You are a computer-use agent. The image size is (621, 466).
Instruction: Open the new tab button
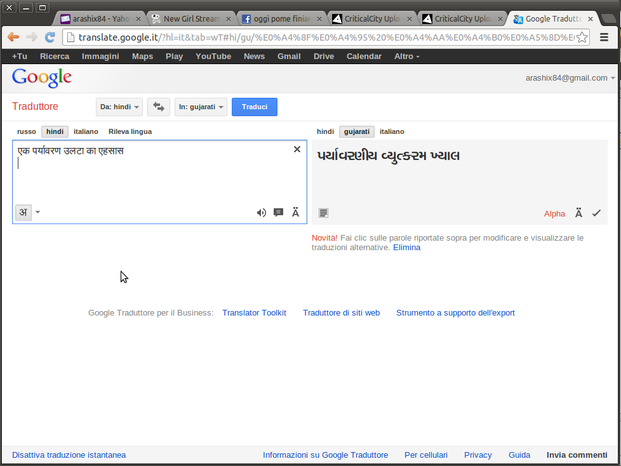[607, 19]
